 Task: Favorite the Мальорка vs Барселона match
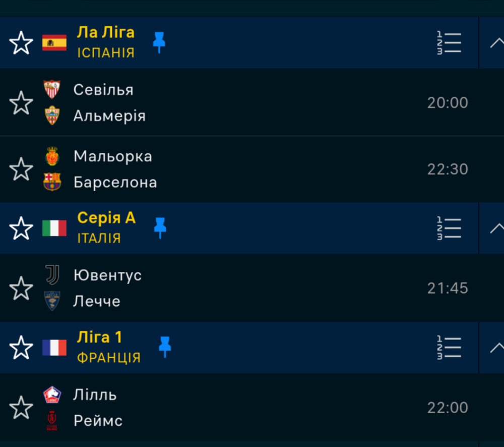coord(21,169)
